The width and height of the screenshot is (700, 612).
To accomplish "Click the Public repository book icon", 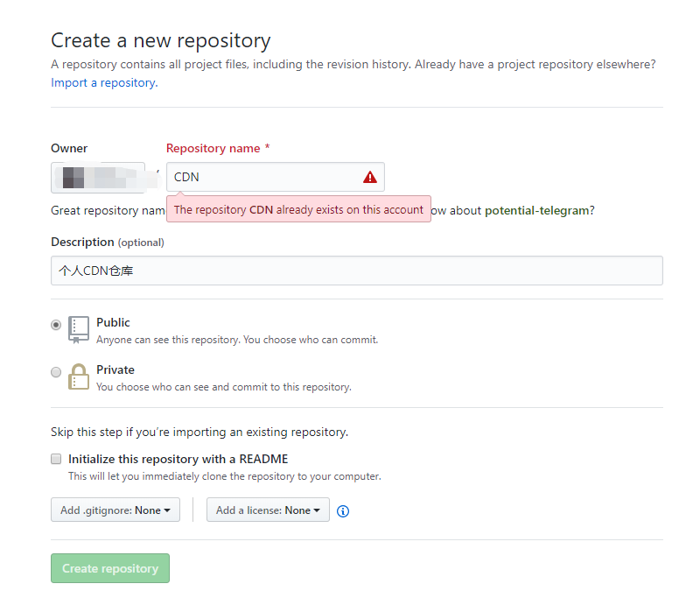I will tap(79, 329).
